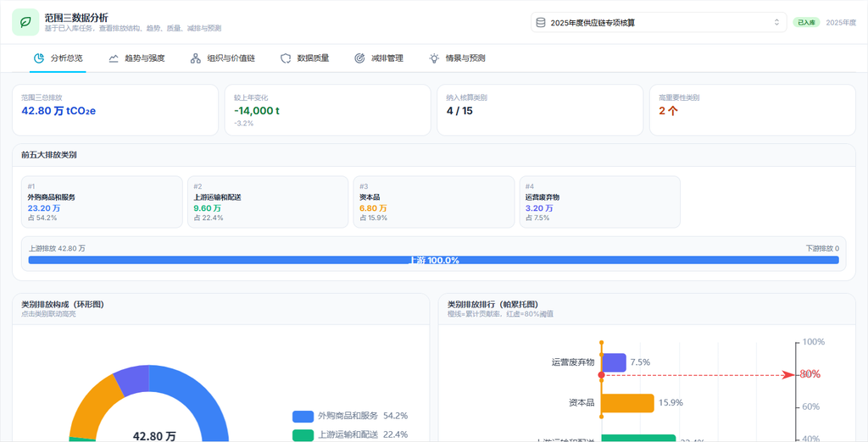Click the 2 个 high-materiality value
This screenshot has height=442, width=868.
pyautogui.click(x=668, y=111)
